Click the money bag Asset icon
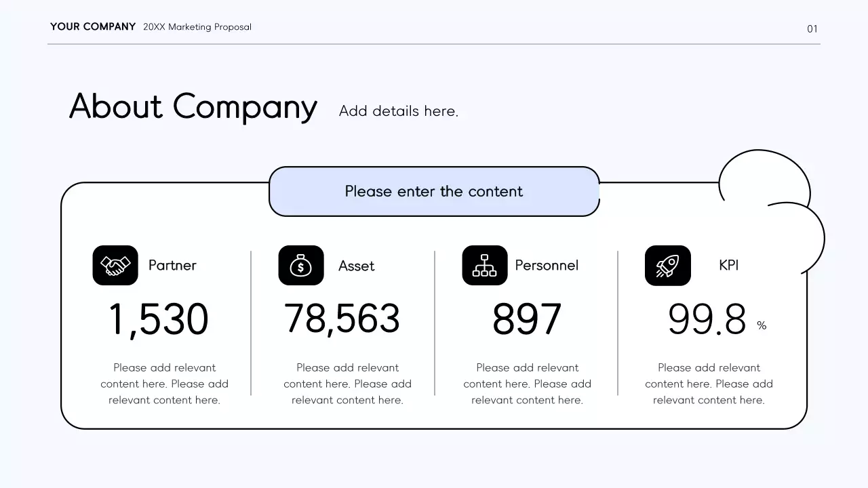This screenshot has height=488, width=868. tap(301, 265)
